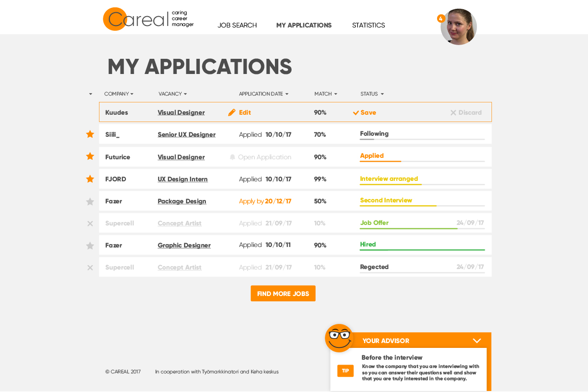
Task: Click the © CAREAL 2017 footer text
Action: pos(123,372)
